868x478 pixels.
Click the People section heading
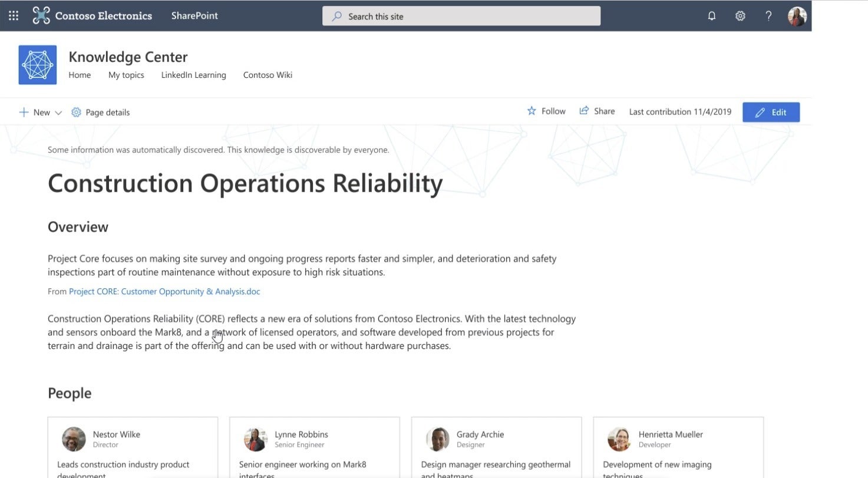(x=70, y=393)
